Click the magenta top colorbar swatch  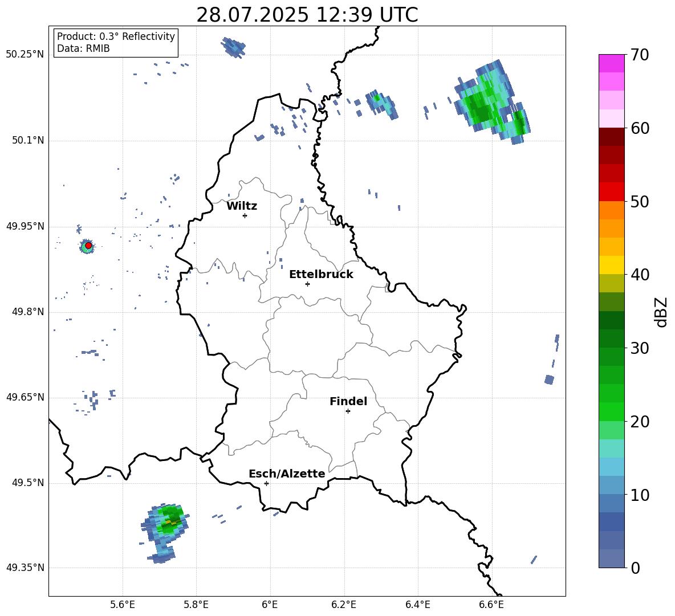point(611,63)
